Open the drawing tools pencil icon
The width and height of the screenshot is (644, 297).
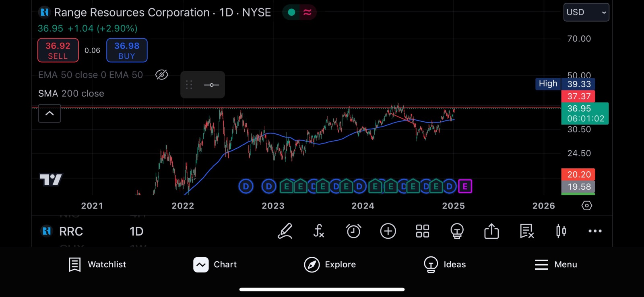click(285, 231)
